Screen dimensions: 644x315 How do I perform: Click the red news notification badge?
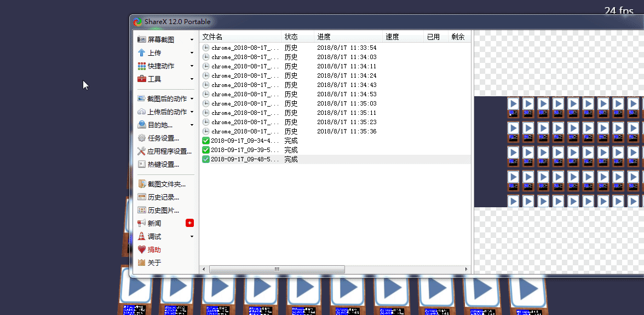point(189,223)
